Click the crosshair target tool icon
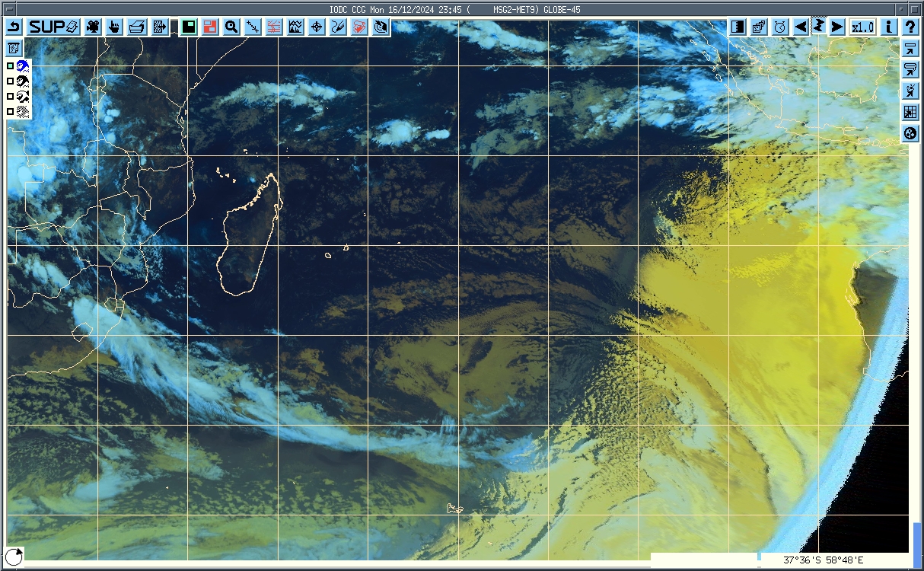 [317, 27]
